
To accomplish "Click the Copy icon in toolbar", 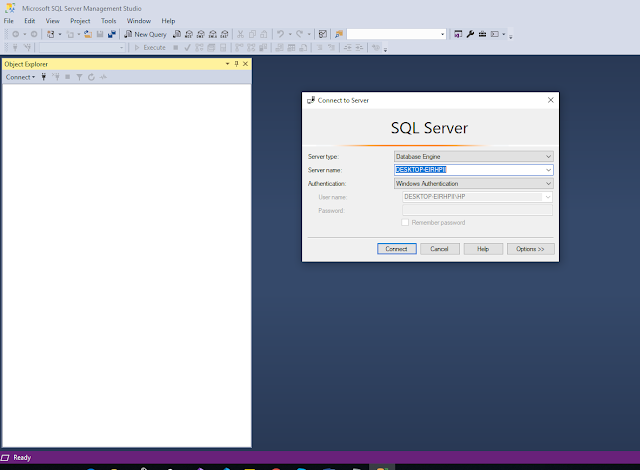I will (252, 34).
